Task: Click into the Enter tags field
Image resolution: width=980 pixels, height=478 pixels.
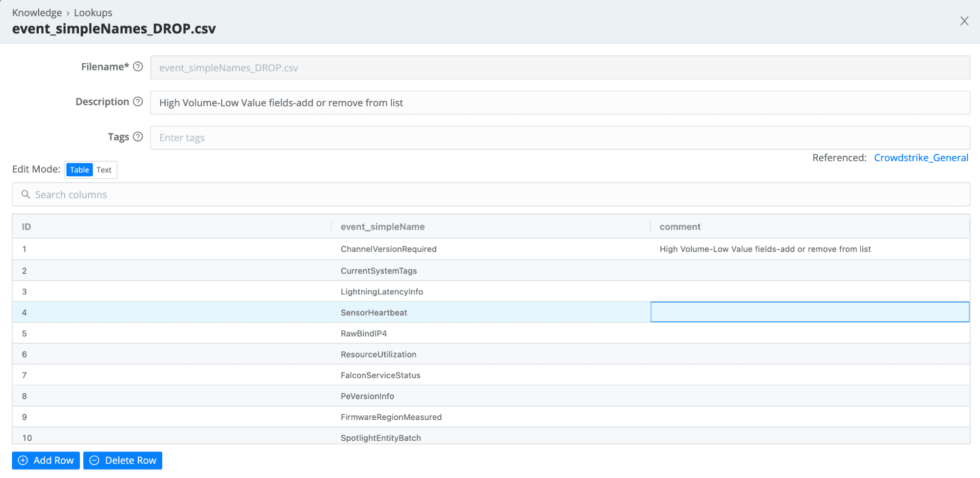Action: pyautogui.click(x=559, y=138)
